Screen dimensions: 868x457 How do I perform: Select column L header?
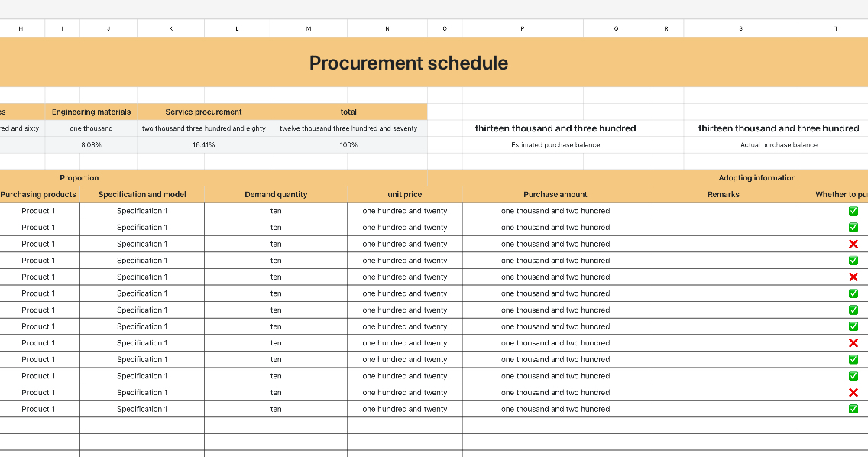point(237,28)
